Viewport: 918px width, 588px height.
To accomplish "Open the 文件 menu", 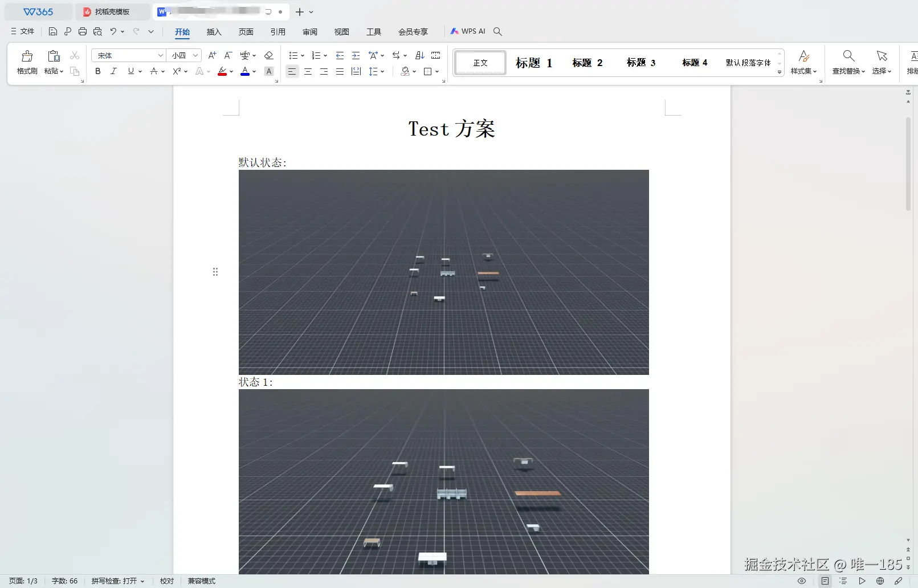I will click(x=22, y=31).
